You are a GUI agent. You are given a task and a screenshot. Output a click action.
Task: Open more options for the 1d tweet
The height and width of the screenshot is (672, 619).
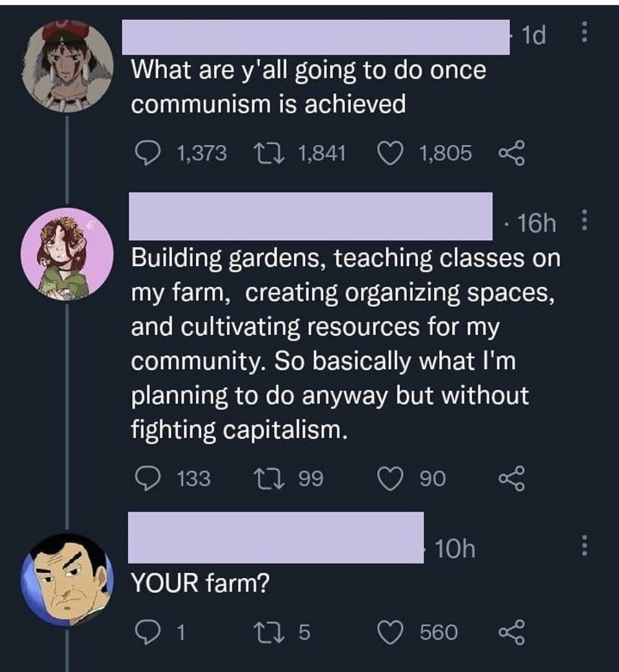tap(584, 35)
